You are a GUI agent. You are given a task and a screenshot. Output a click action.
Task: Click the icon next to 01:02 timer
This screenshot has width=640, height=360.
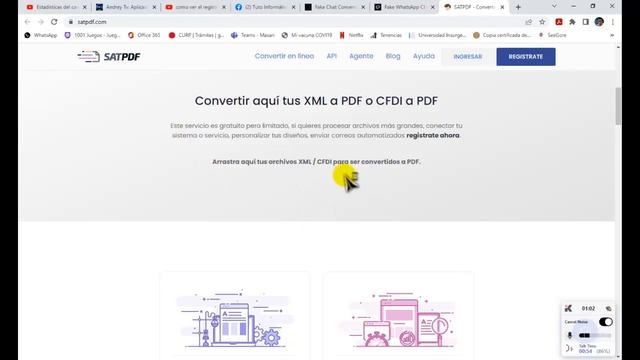tap(608, 309)
